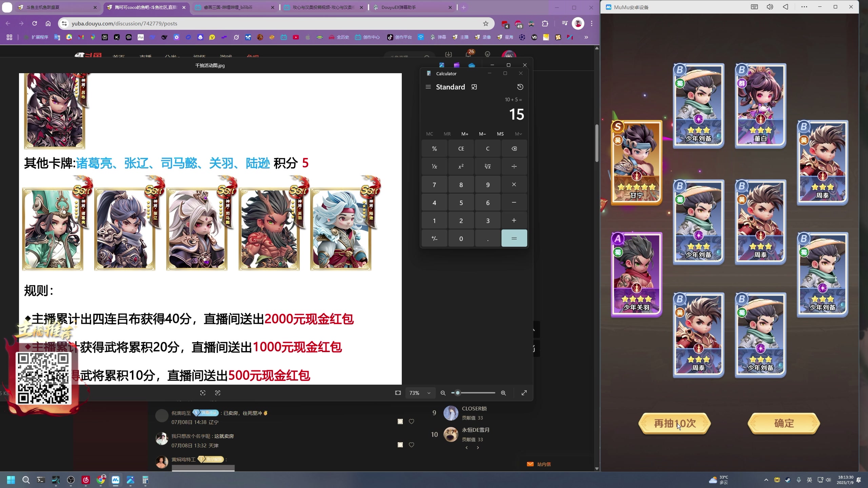Click the Calculator backspace key
Screen dimensions: 868x488
[x=514, y=148]
